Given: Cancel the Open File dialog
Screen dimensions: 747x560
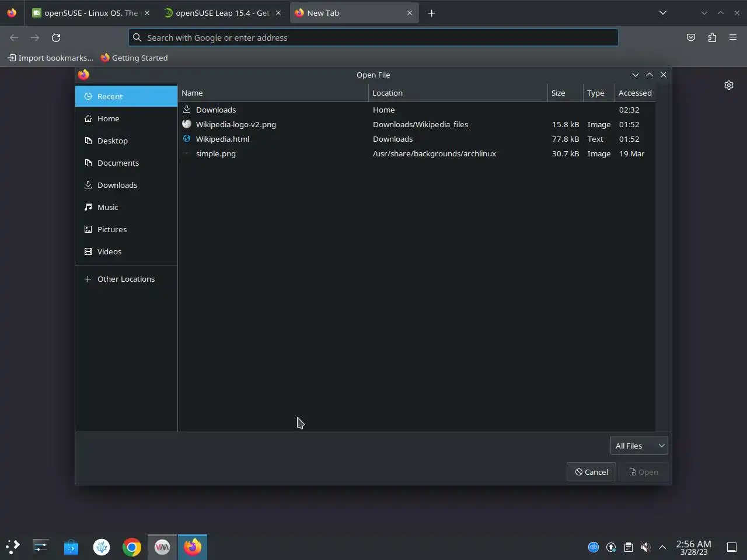Looking at the screenshot, I should (591, 472).
